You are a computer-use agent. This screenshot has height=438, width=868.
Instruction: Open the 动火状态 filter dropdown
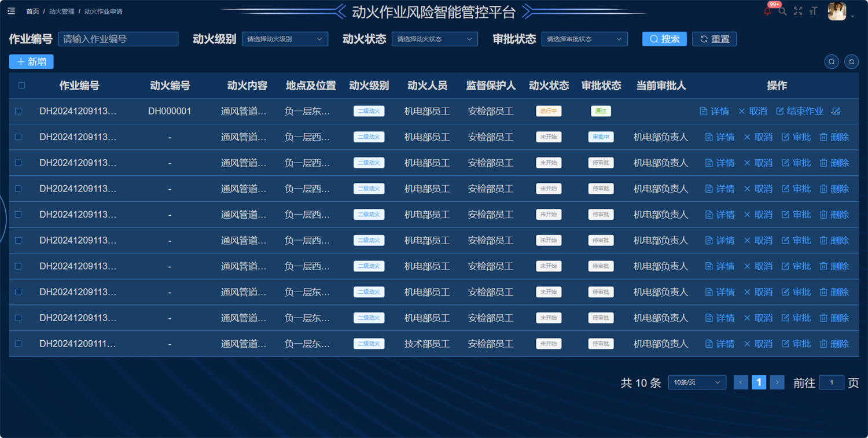point(435,39)
